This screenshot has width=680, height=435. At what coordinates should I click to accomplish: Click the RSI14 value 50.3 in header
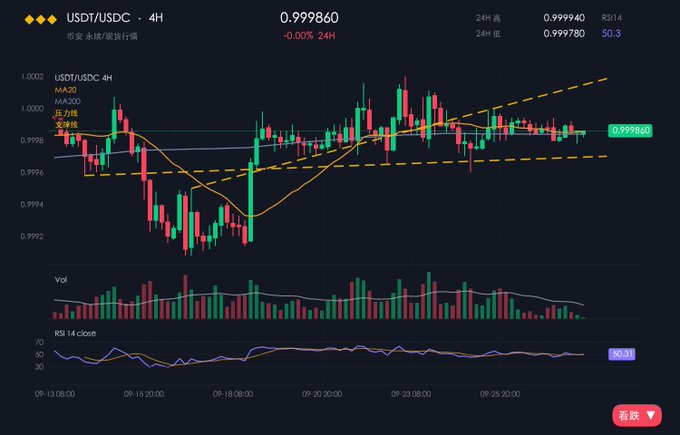(611, 33)
